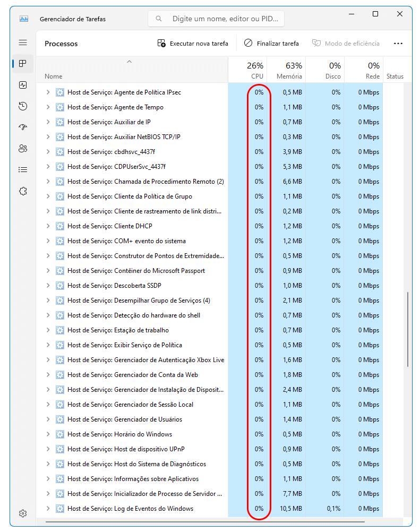Click gear icon of Auxiliar de IP row
The image size is (420, 532).
pyautogui.click(x=59, y=122)
